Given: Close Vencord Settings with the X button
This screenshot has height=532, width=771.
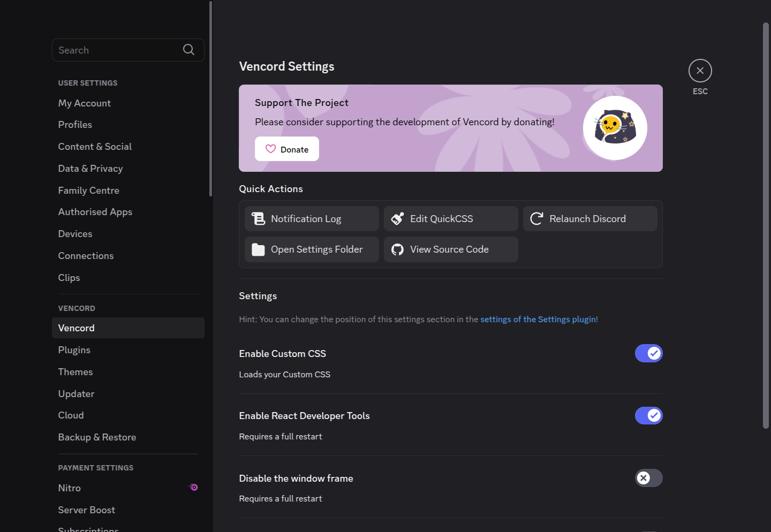Looking at the screenshot, I should click(x=700, y=70).
